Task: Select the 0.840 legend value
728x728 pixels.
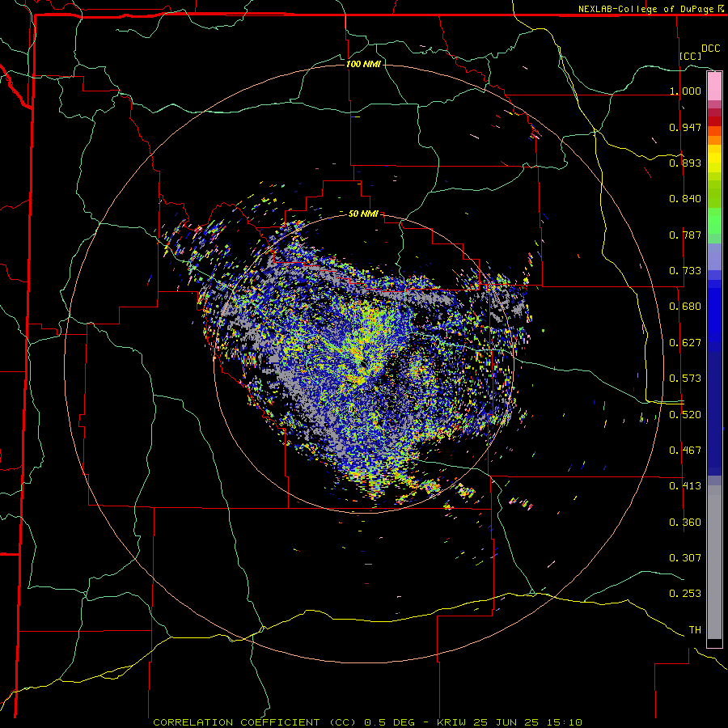Action: coord(685,199)
